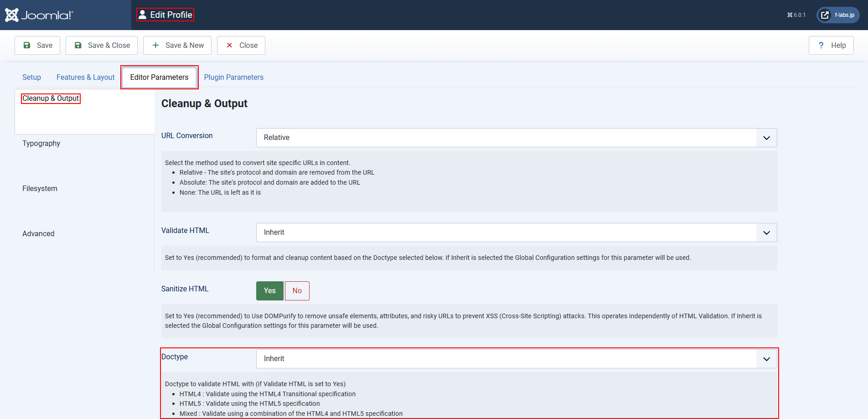Open the f-labs.jp external link icon
This screenshot has height=419, width=868.
825,15
